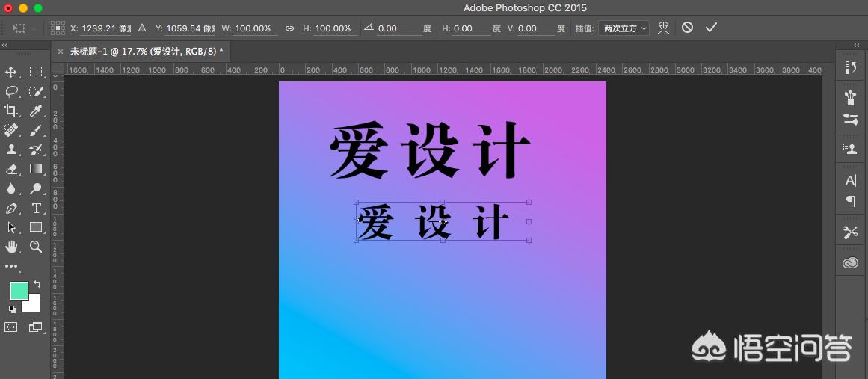
Task: Select the Blur tool
Action: (10, 188)
